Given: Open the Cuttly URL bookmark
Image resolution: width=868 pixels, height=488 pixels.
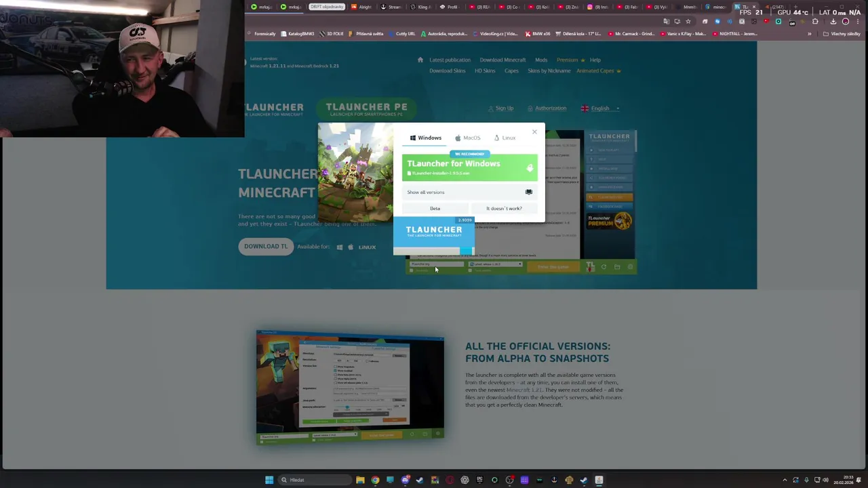Looking at the screenshot, I should [x=401, y=34].
